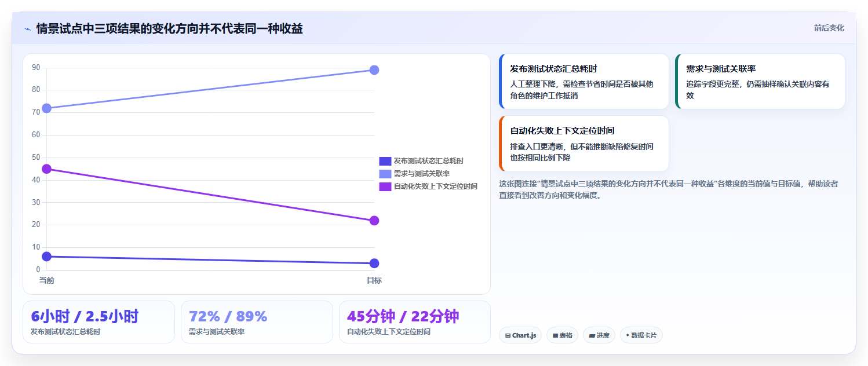Click legend text 需求与测试关联率
Image resolution: width=868 pixels, height=366 pixels.
click(421, 174)
